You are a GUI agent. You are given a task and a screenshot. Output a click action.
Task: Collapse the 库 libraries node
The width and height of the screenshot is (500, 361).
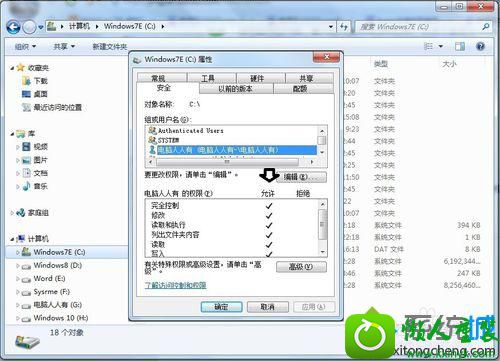coord(12,134)
